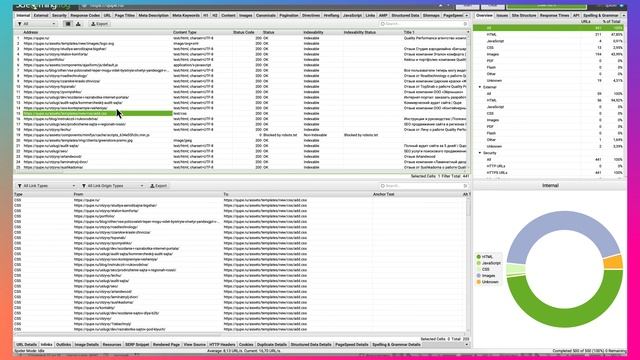Image resolution: width=640 pixels, height=360 pixels.
Task: Open the Security tab in the top tab bar
Action: coord(59,15)
